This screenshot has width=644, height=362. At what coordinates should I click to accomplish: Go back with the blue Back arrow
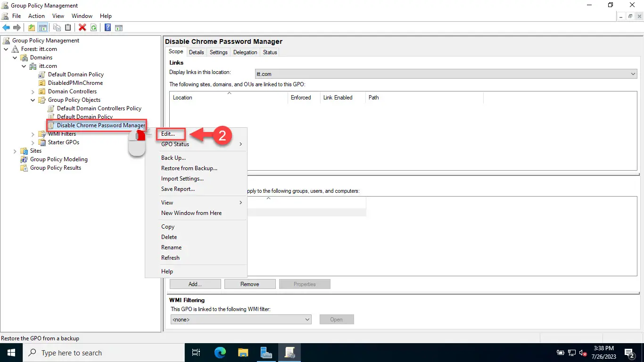[6, 27]
